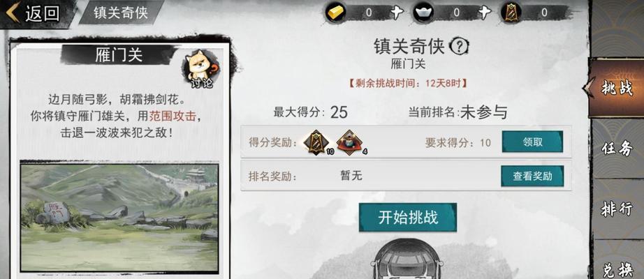This screenshot has height=279, width=644.
Task: Click the question mark help icon
Action: (x=459, y=47)
